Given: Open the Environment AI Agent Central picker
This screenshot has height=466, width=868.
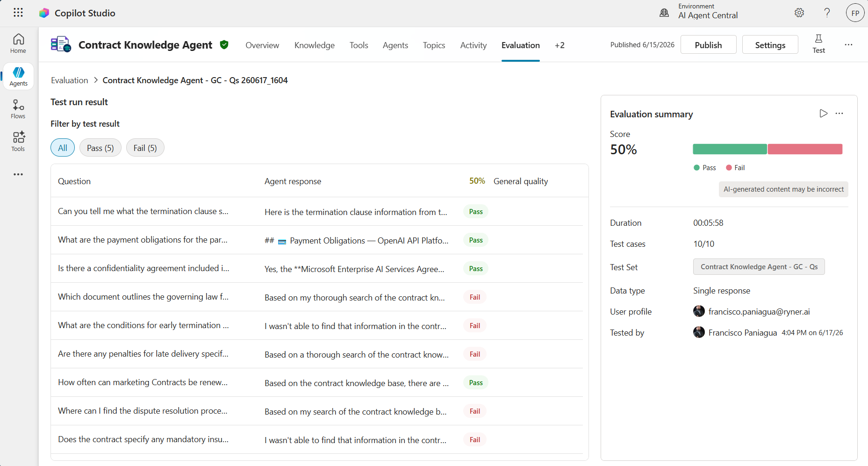Looking at the screenshot, I should (708, 11).
